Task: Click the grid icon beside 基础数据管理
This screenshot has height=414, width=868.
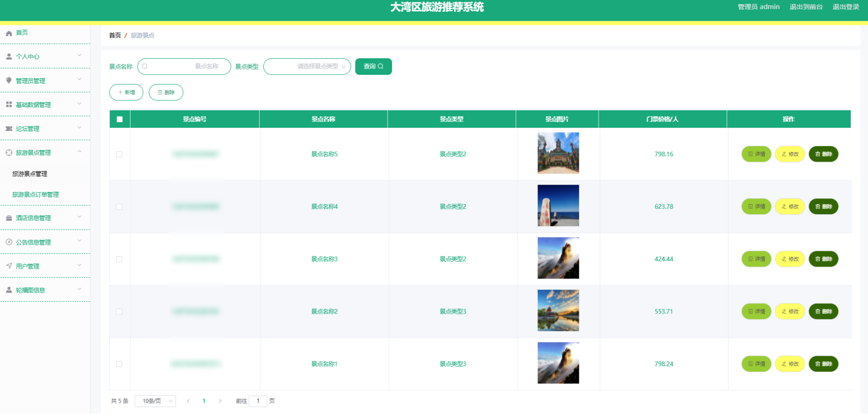Action: [9, 104]
